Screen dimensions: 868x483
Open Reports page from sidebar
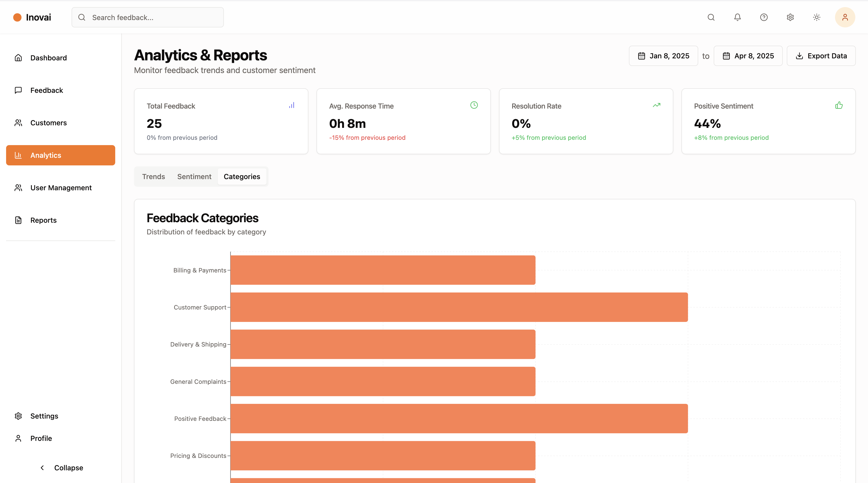43,220
